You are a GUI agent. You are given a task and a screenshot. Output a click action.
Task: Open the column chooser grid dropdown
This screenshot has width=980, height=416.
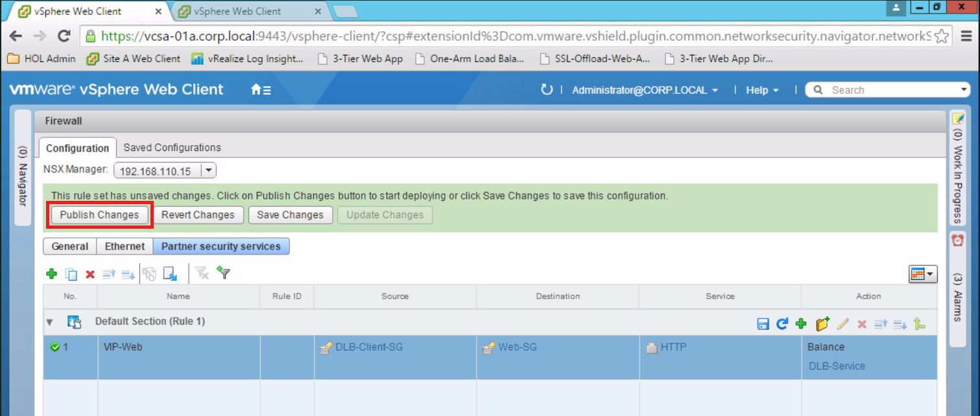tap(923, 274)
